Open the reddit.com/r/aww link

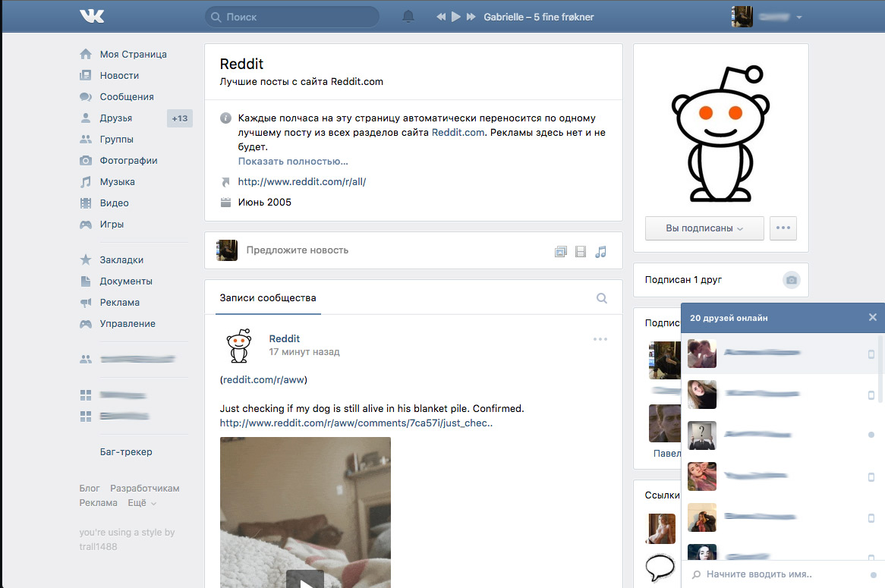pos(263,380)
